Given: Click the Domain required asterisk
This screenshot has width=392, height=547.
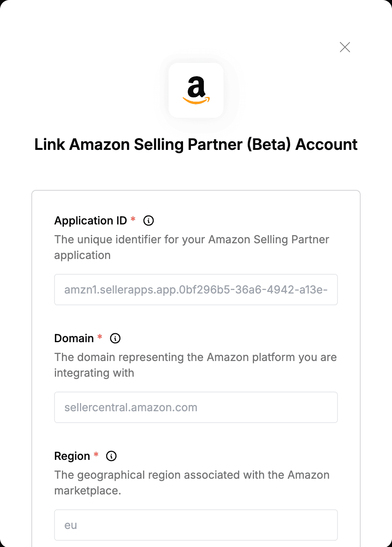Looking at the screenshot, I should [x=100, y=337].
